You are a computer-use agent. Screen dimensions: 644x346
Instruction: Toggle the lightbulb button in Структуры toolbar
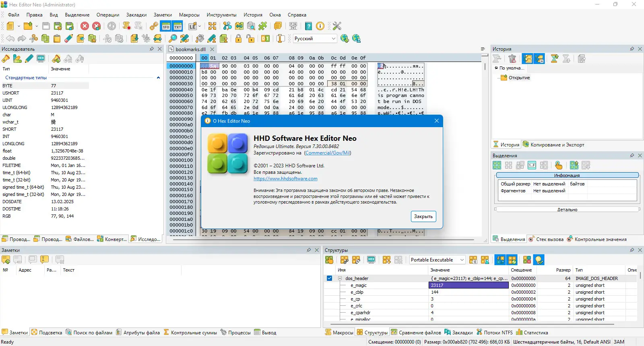coord(539,260)
